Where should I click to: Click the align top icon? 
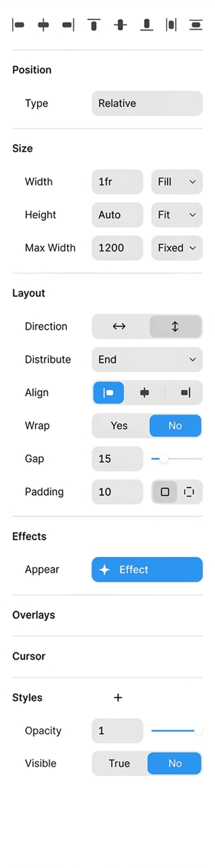[x=94, y=25]
